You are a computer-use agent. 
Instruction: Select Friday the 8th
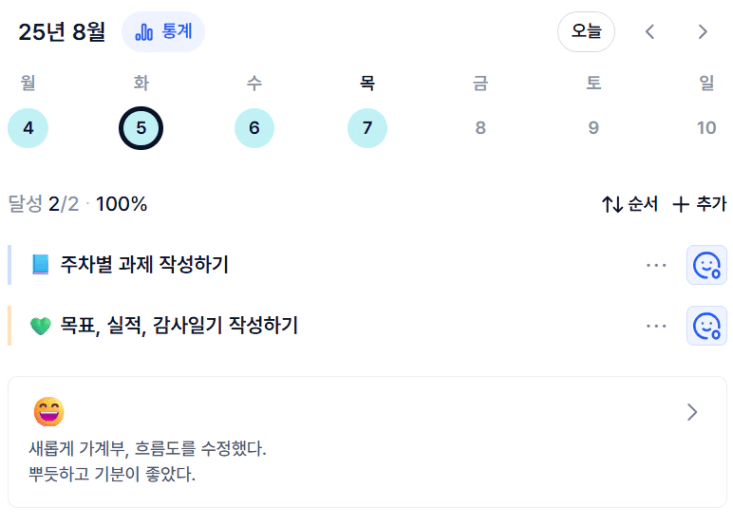point(481,128)
